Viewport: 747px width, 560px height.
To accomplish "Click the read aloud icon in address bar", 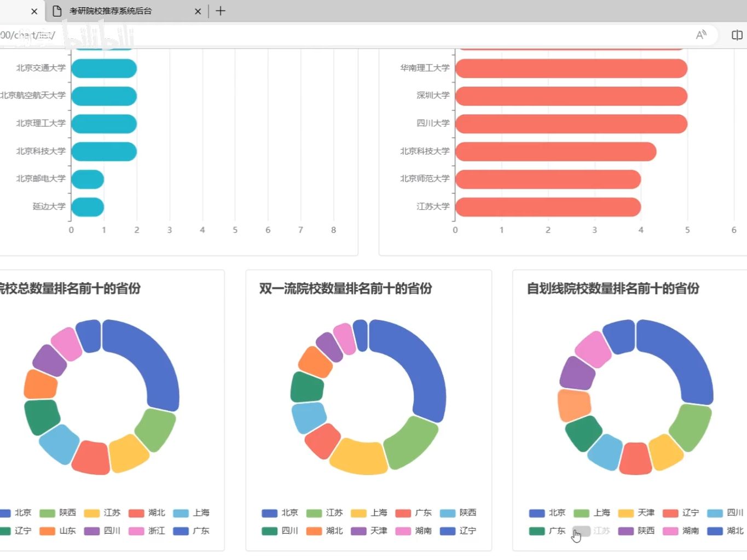I will 701,35.
